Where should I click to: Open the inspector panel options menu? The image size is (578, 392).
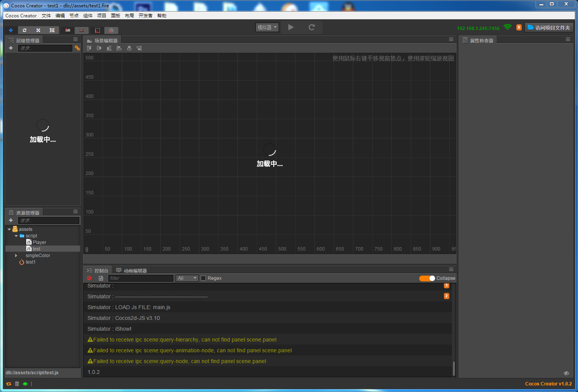[568, 39]
